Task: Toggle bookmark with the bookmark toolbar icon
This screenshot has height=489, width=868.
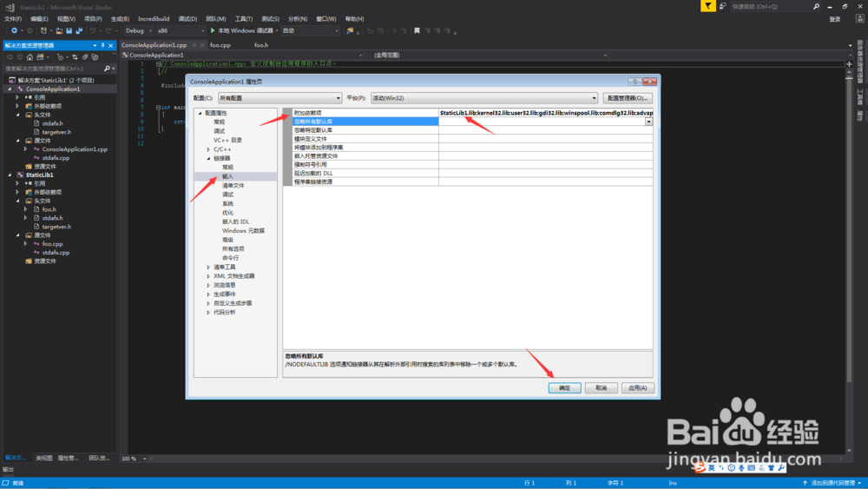Action: point(417,31)
